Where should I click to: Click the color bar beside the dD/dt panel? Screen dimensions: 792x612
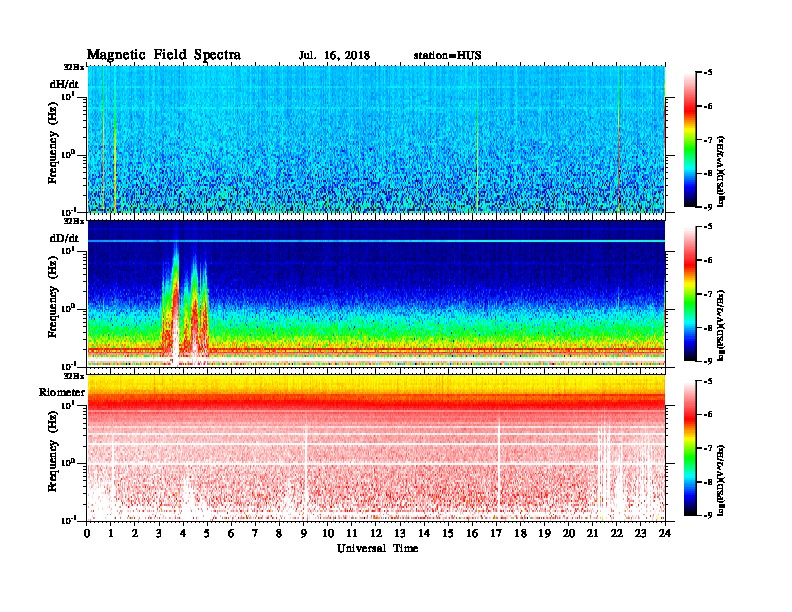[690, 294]
